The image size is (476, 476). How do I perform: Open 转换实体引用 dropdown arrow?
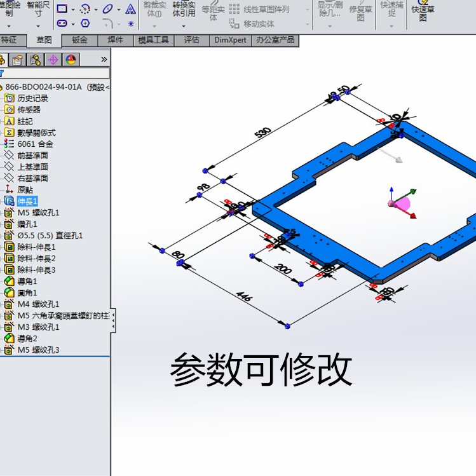click(184, 27)
